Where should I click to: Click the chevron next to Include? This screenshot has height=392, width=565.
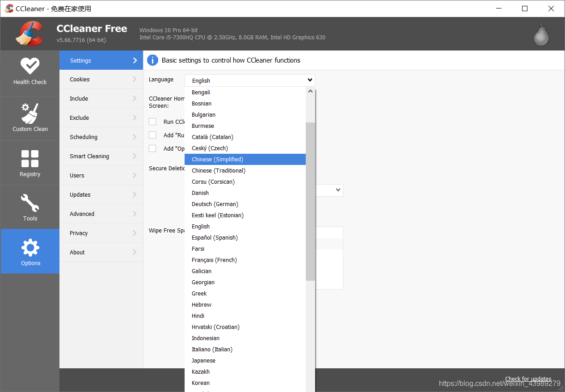135,99
